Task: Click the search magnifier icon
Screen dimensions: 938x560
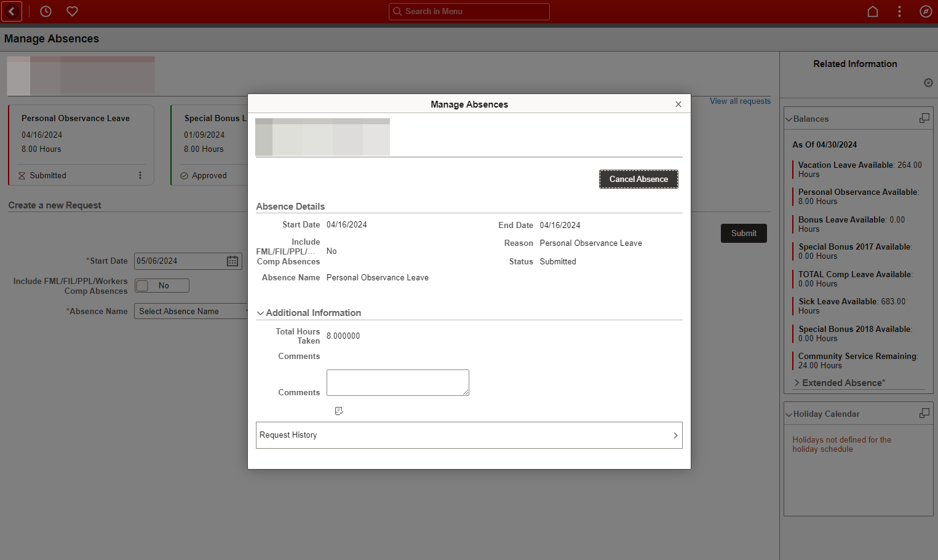Action: click(x=397, y=11)
